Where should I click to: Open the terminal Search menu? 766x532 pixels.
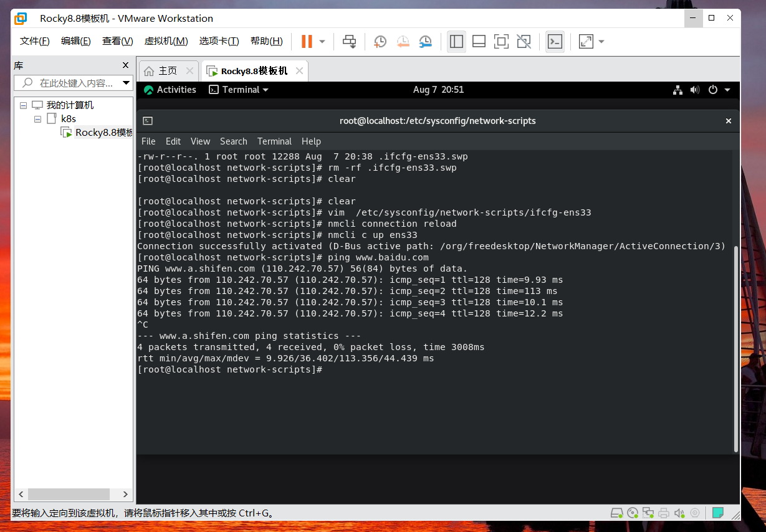click(234, 141)
